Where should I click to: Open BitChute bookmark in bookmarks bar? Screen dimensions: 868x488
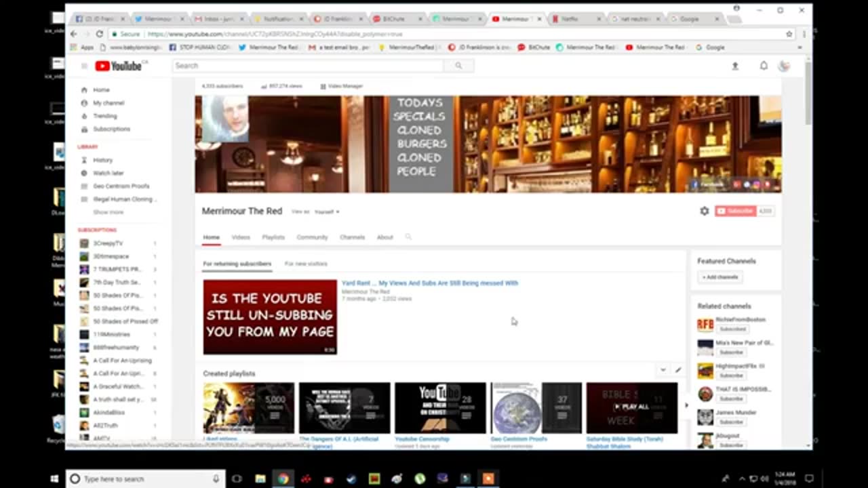[x=534, y=47]
